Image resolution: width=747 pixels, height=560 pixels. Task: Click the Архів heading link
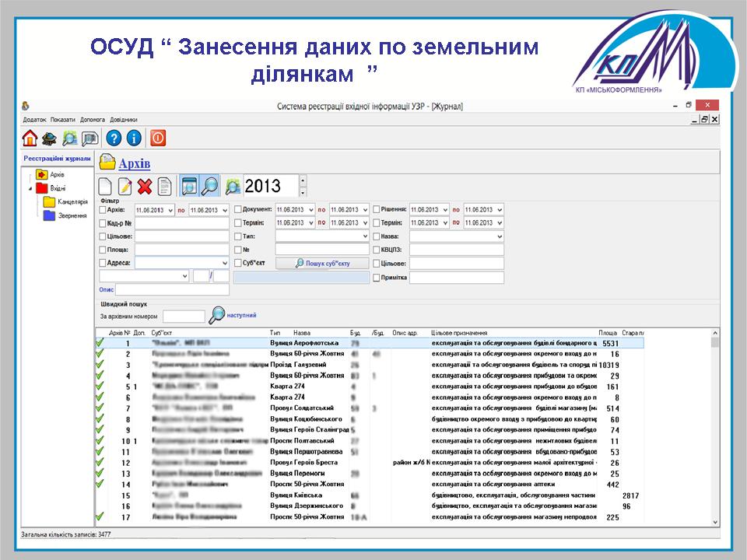tap(134, 164)
